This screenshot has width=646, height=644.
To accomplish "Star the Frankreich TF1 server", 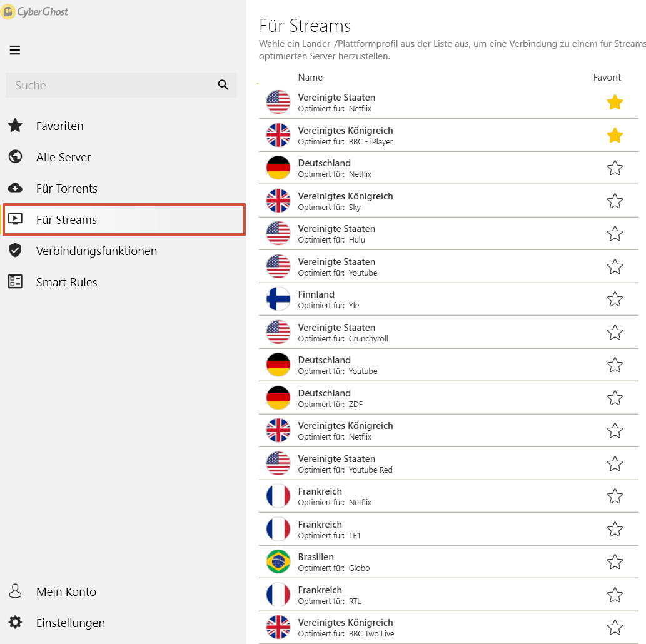I will point(615,529).
